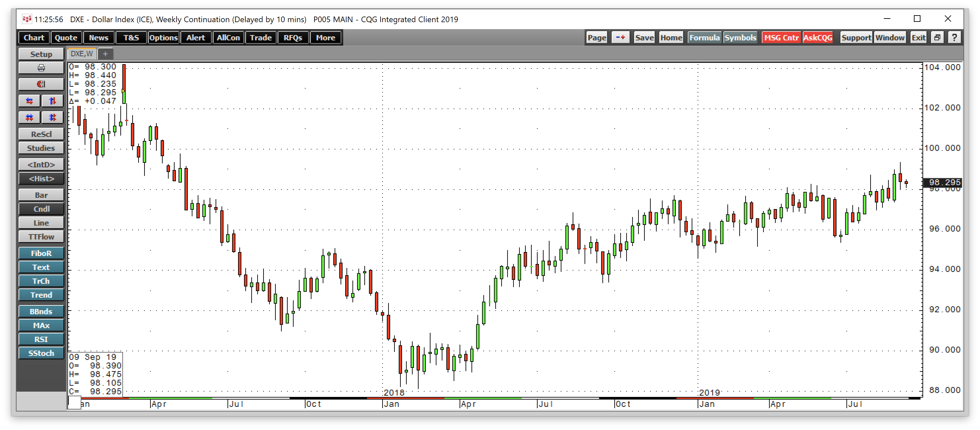Click the 2019 year marker on time axis
980x430 pixels.
709,392
